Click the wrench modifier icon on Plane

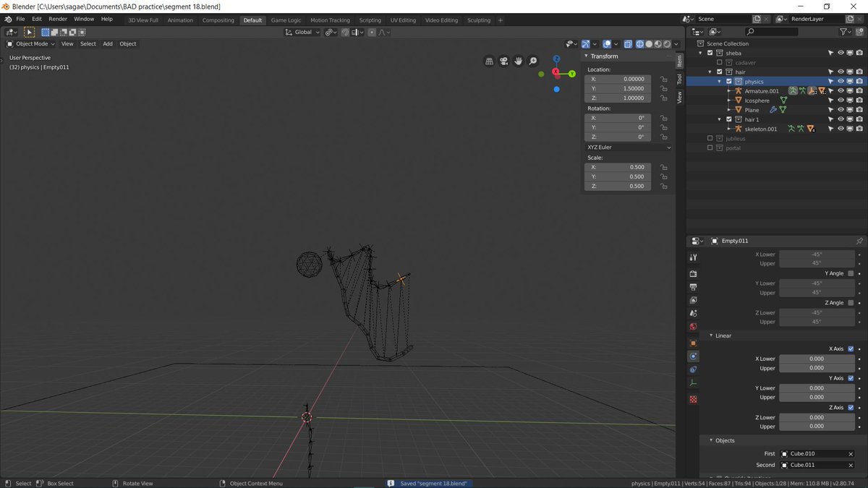(x=773, y=110)
